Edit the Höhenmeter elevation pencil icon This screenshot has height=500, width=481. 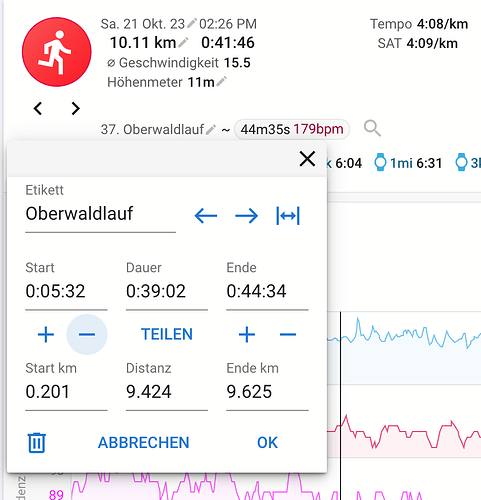point(221,81)
